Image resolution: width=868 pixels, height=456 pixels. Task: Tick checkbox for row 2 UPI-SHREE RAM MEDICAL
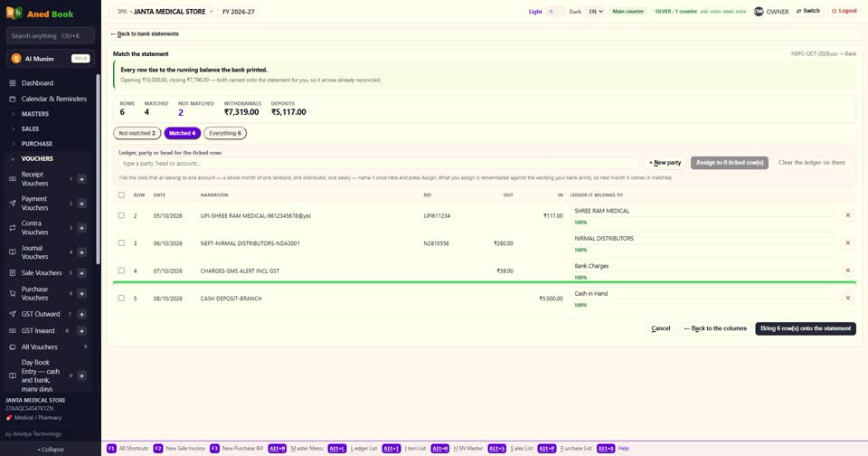click(121, 215)
